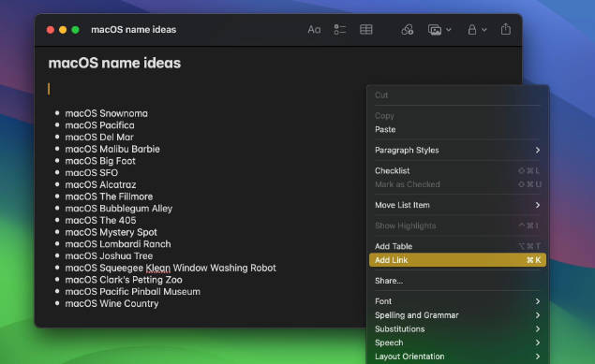Click the note heading 'macOS name ideas'
The width and height of the screenshot is (595, 364).
click(x=114, y=63)
